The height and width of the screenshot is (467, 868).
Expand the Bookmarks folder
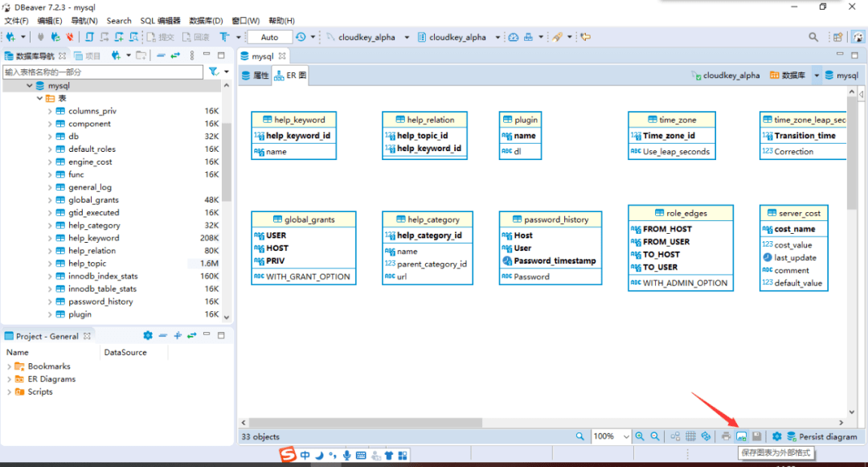pos(9,367)
